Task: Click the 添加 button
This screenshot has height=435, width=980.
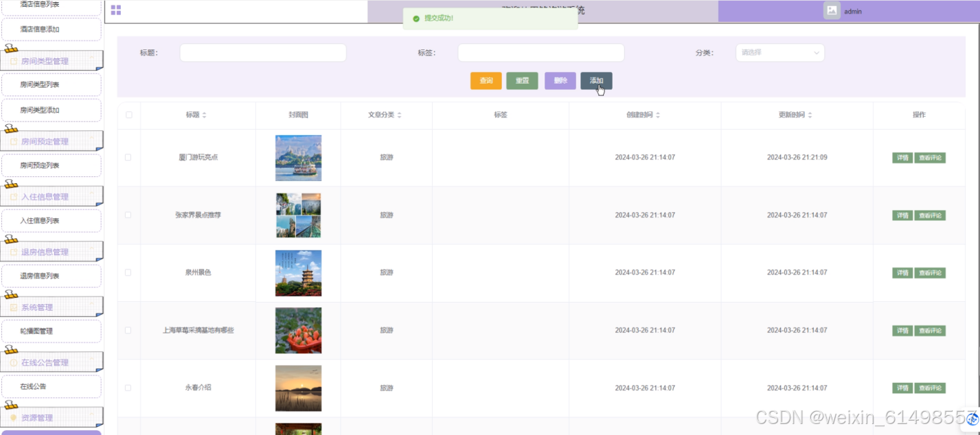Action: coord(596,81)
